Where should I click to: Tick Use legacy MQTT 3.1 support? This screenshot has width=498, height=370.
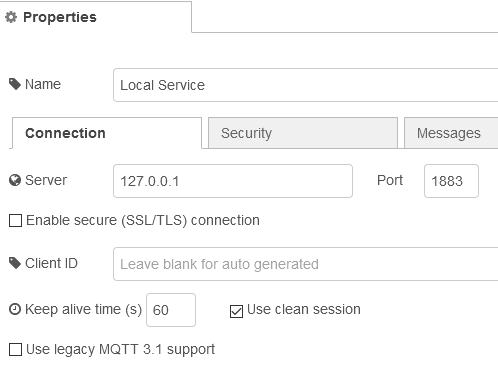[x=15, y=350]
